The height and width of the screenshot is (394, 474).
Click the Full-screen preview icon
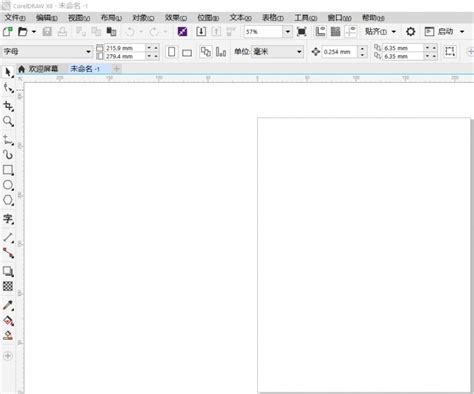302,32
